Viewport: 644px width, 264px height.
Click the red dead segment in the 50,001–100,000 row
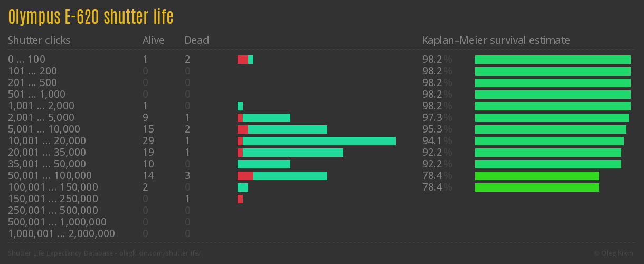point(245,176)
